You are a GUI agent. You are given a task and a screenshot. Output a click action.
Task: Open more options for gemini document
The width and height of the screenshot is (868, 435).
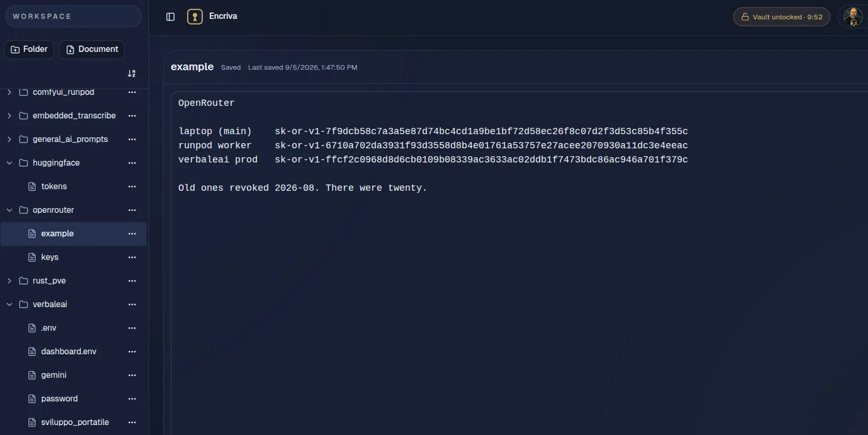tap(132, 375)
